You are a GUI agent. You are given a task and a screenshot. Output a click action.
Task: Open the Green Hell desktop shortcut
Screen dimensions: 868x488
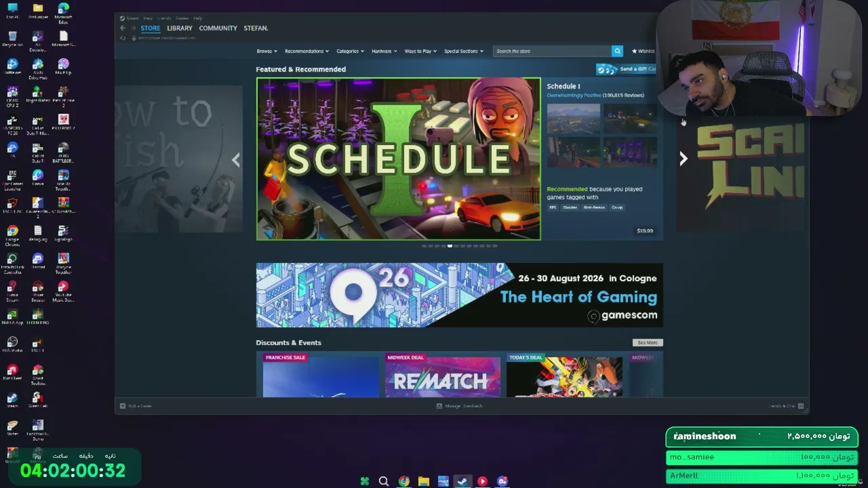click(x=38, y=401)
